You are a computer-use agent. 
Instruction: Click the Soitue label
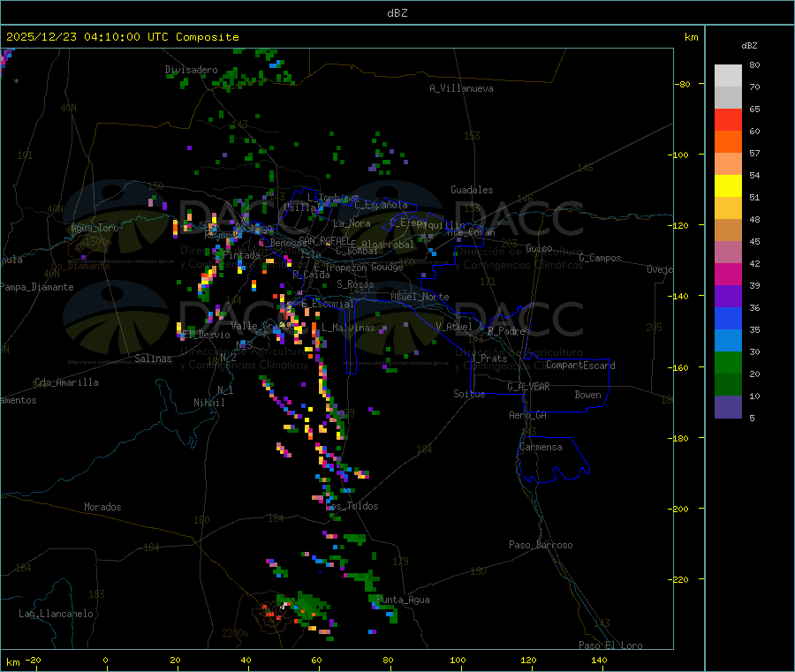(x=469, y=394)
